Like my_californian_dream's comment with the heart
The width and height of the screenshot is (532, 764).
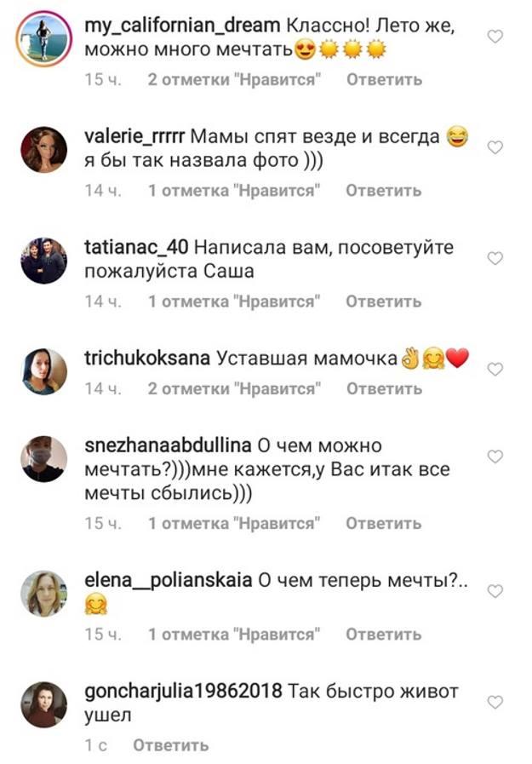click(495, 37)
